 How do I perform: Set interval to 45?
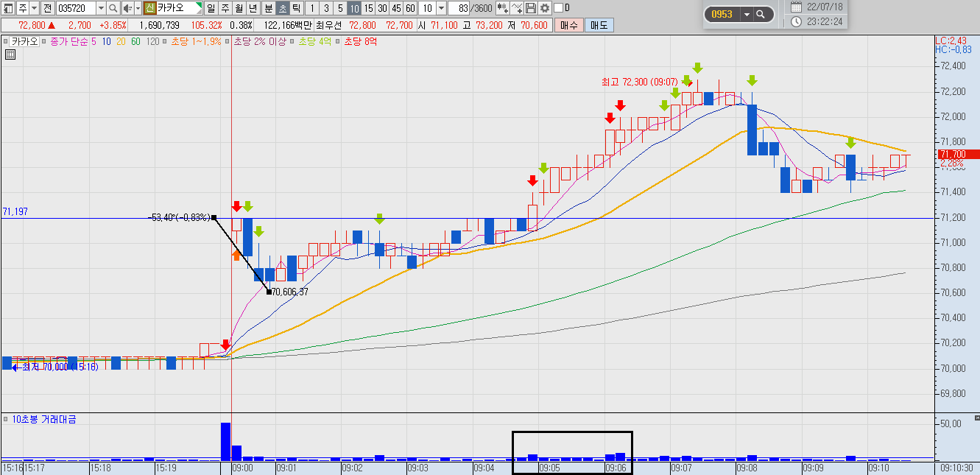point(396,8)
